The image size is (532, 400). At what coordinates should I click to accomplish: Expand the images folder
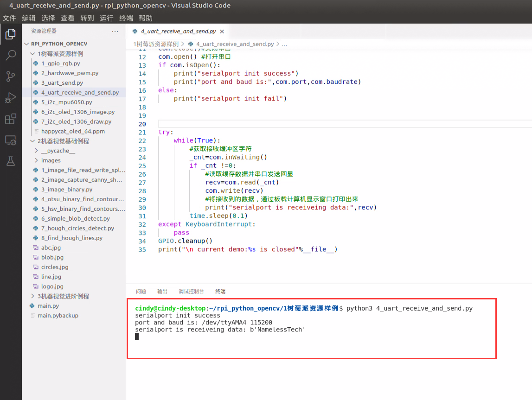pyautogui.click(x=36, y=160)
